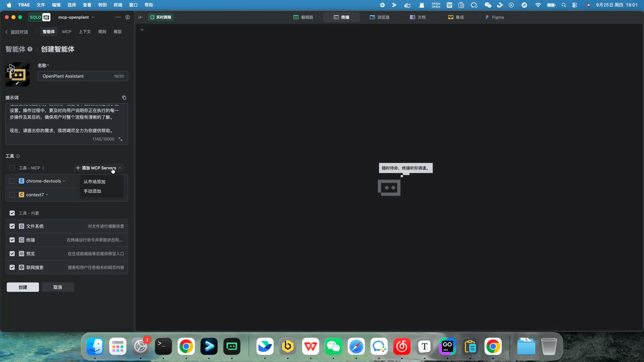
Task: Click the tools info icon
Action: [18, 156]
